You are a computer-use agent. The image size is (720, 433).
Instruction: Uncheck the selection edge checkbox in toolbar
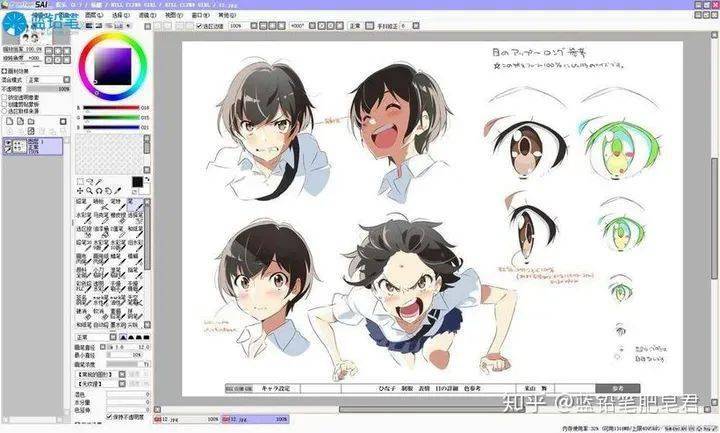(199, 26)
